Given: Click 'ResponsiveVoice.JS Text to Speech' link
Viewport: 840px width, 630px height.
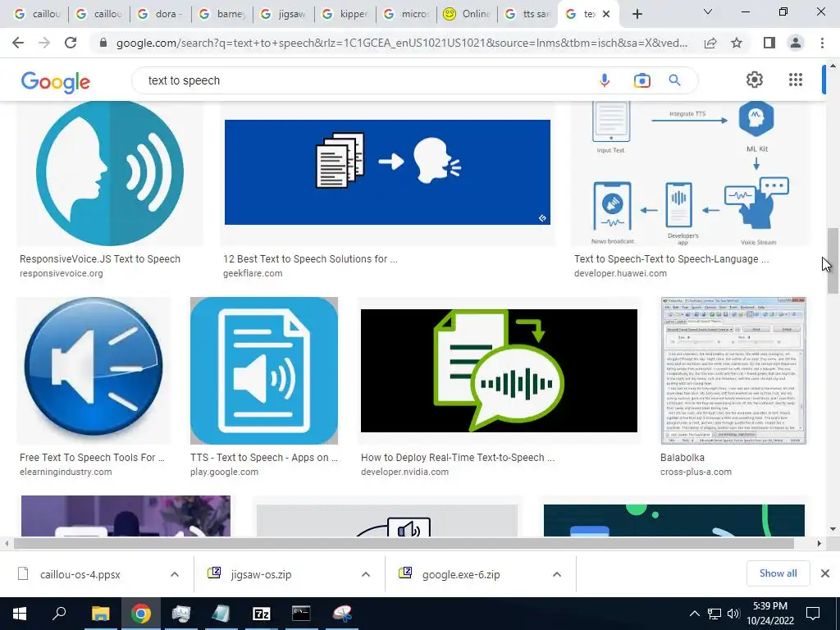Looking at the screenshot, I should pyautogui.click(x=99, y=258).
